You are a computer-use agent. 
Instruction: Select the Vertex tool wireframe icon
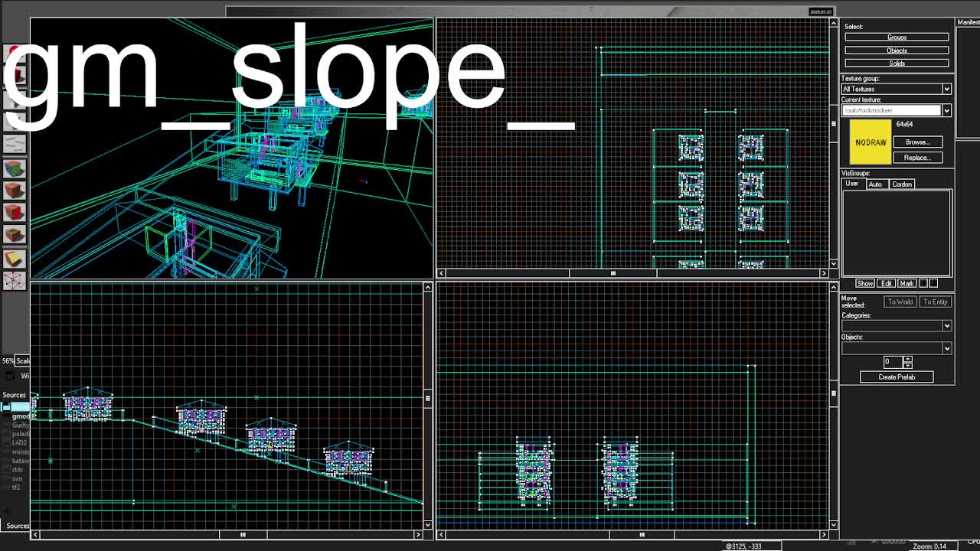pyautogui.click(x=14, y=281)
